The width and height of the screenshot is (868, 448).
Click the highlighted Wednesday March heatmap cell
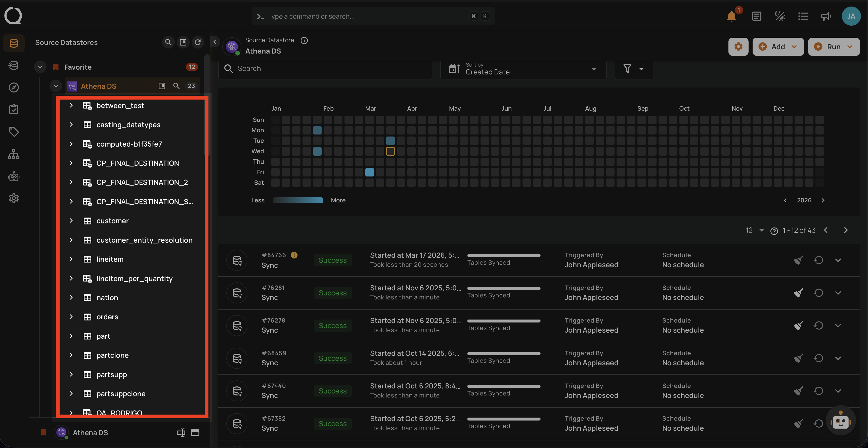[390, 151]
